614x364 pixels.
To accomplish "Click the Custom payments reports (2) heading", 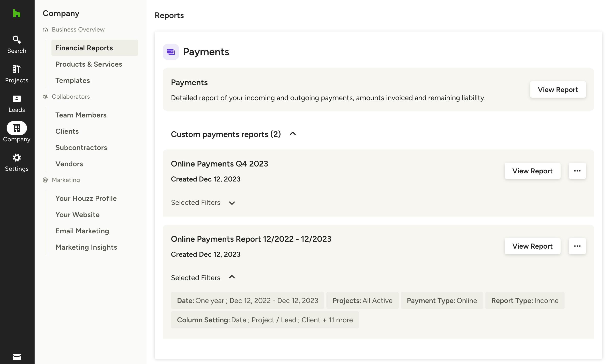I will click(x=226, y=134).
